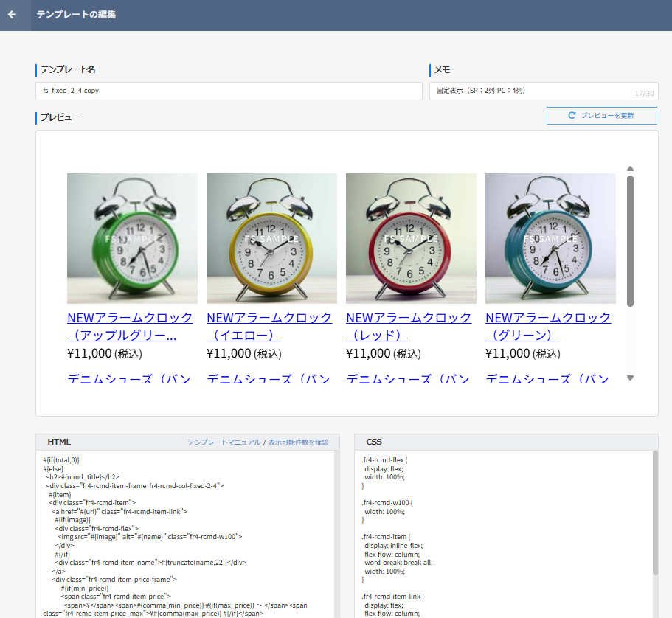The image size is (672, 618).
Task: Open the teal alarm clock thumbnail
Action: click(x=550, y=238)
